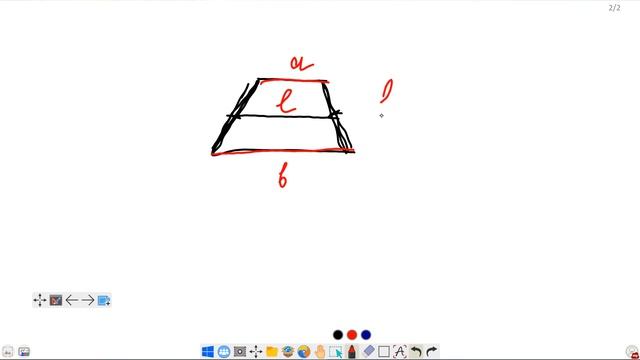This screenshot has height=360, width=640.
Task: Select the four-arrow move tool in bottom toolbar
Action: tap(256, 351)
